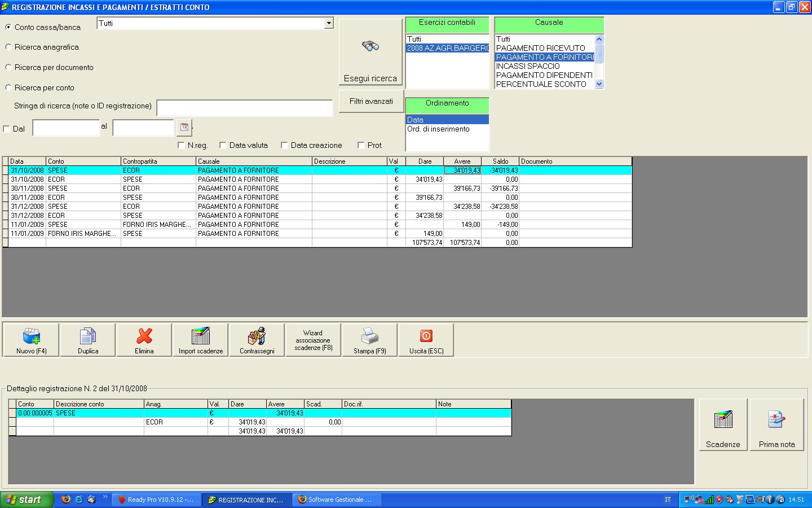The width and height of the screenshot is (812, 508).
Task: Click the Stringa di ricerca input field
Action: coord(245,108)
